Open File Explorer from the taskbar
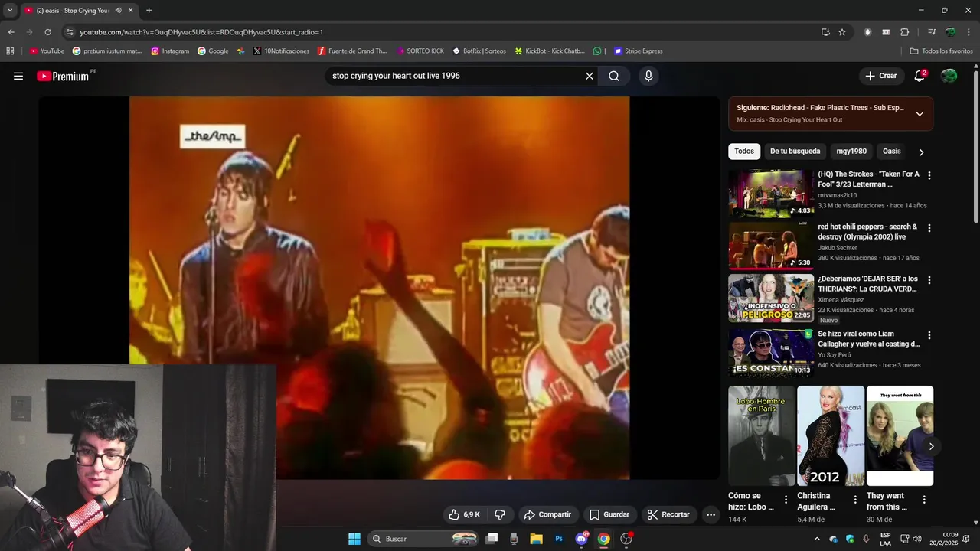The height and width of the screenshot is (551, 980). pos(536,539)
